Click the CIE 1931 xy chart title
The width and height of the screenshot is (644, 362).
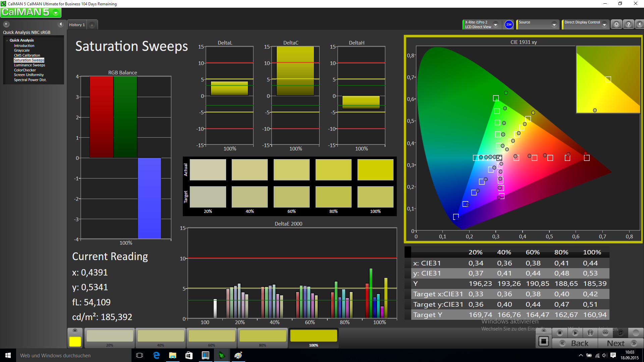coord(524,42)
